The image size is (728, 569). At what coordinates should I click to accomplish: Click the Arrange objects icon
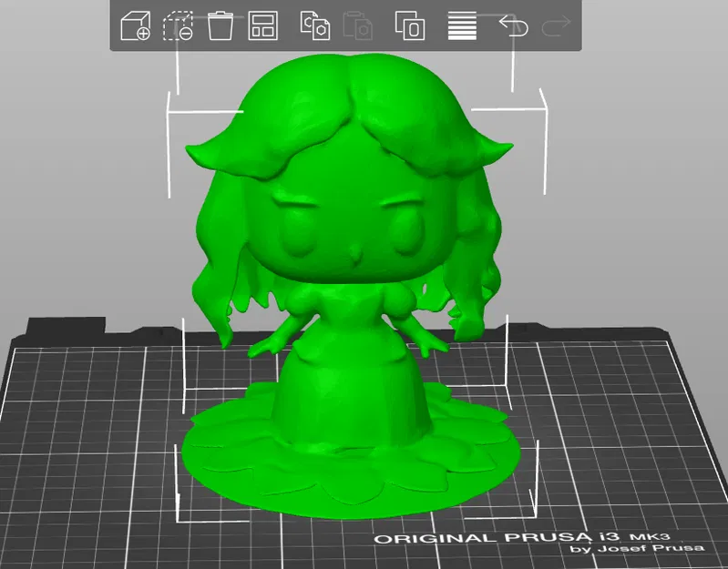click(263, 26)
